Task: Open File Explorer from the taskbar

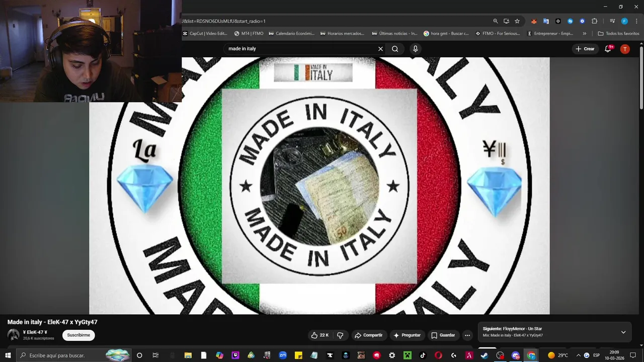Action: 188,355
